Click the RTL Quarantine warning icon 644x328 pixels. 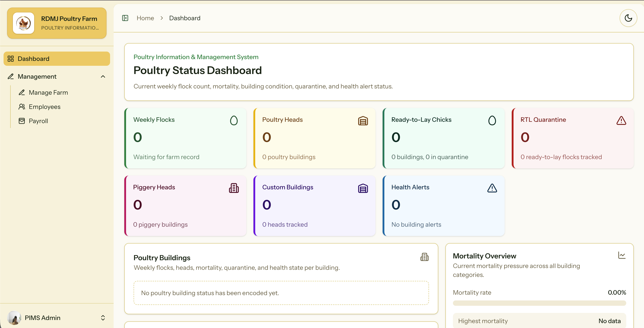(621, 120)
